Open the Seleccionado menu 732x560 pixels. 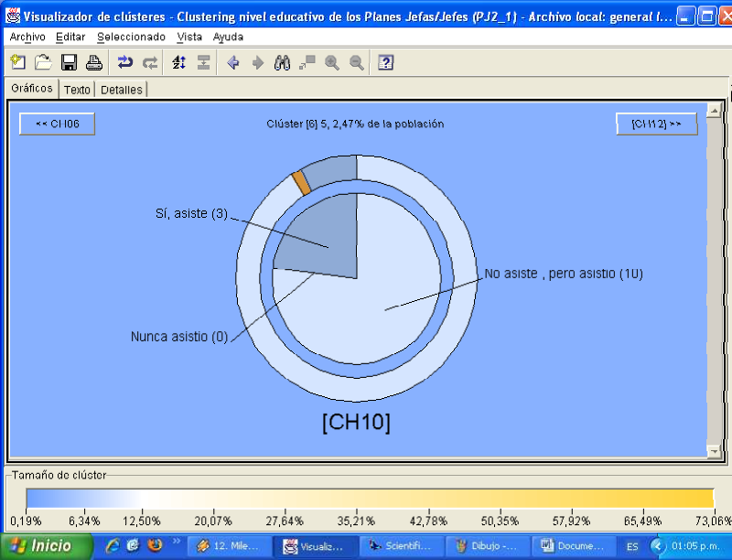[x=131, y=37]
